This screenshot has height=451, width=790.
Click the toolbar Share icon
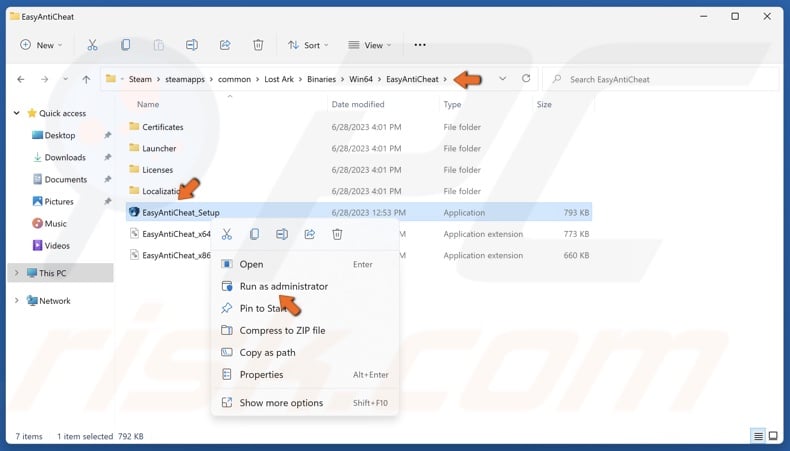tap(225, 45)
